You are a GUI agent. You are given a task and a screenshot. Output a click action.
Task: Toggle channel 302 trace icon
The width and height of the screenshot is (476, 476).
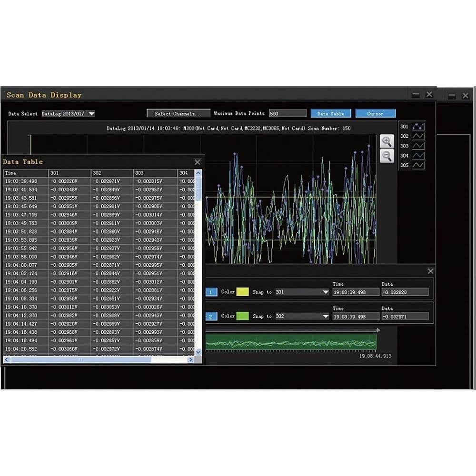[x=418, y=136]
